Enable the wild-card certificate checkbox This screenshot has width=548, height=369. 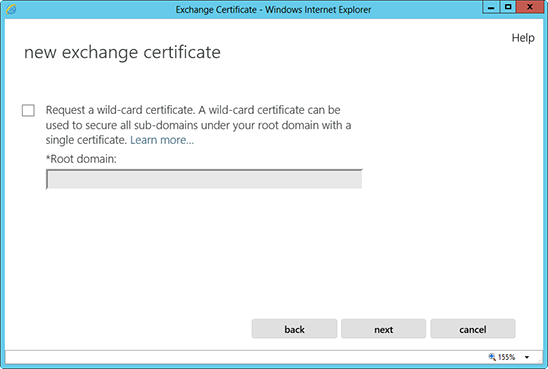click(x=28, y=110)
